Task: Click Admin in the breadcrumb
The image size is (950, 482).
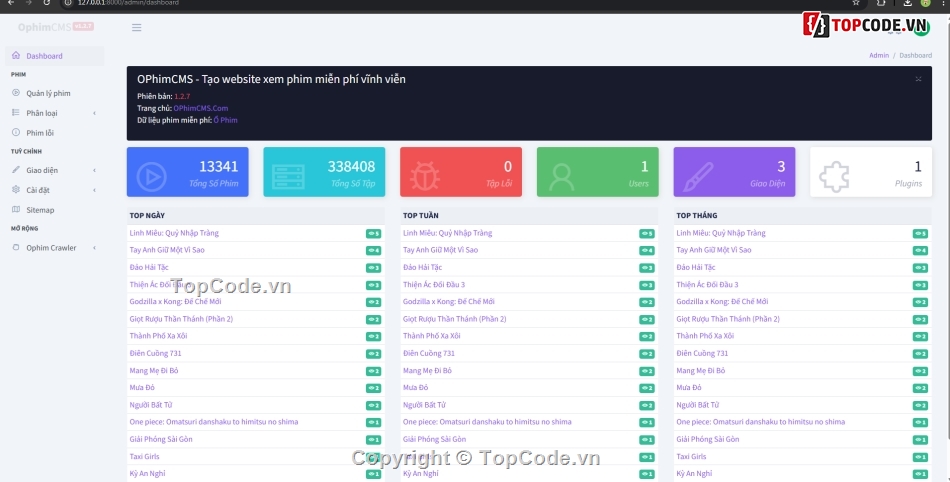Action: click(879, 55)
